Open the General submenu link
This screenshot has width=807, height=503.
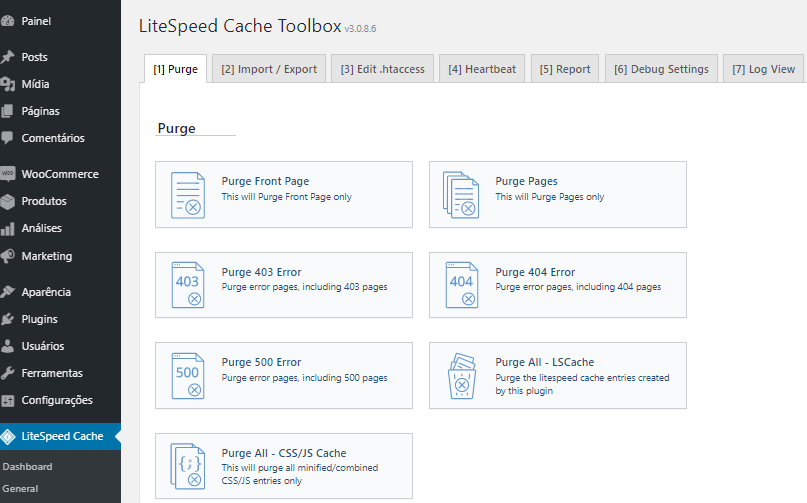(20, 489)
